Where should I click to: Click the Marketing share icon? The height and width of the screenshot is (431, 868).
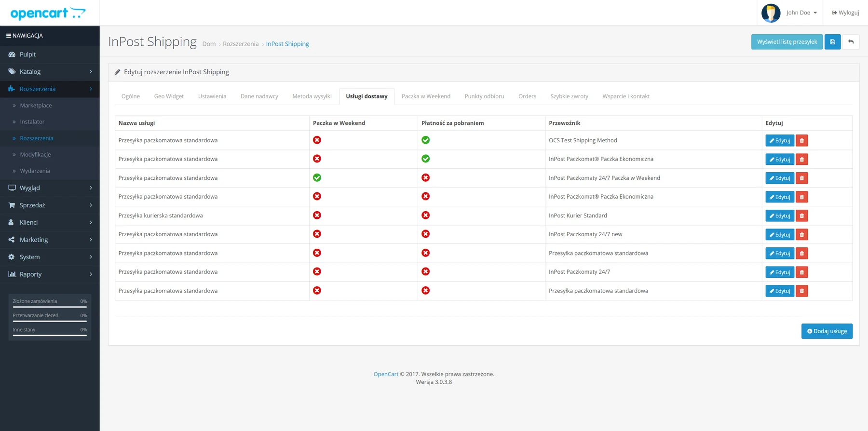(12, 240)
